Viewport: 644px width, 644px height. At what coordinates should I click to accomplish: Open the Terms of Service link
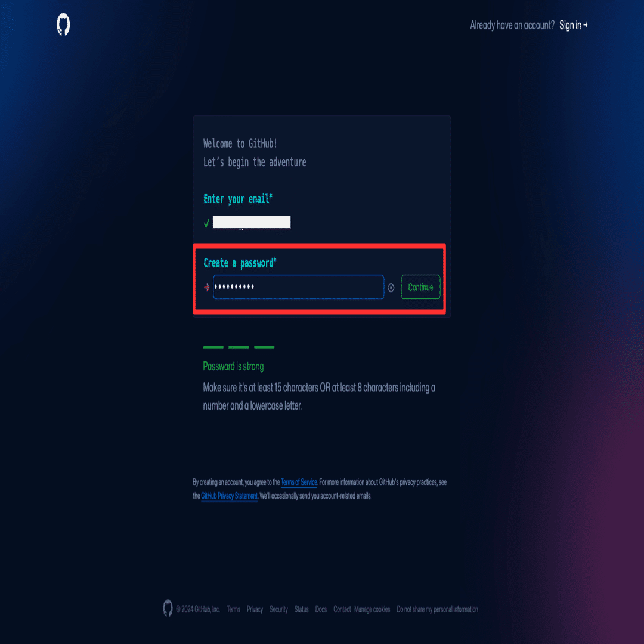[299, 482]
